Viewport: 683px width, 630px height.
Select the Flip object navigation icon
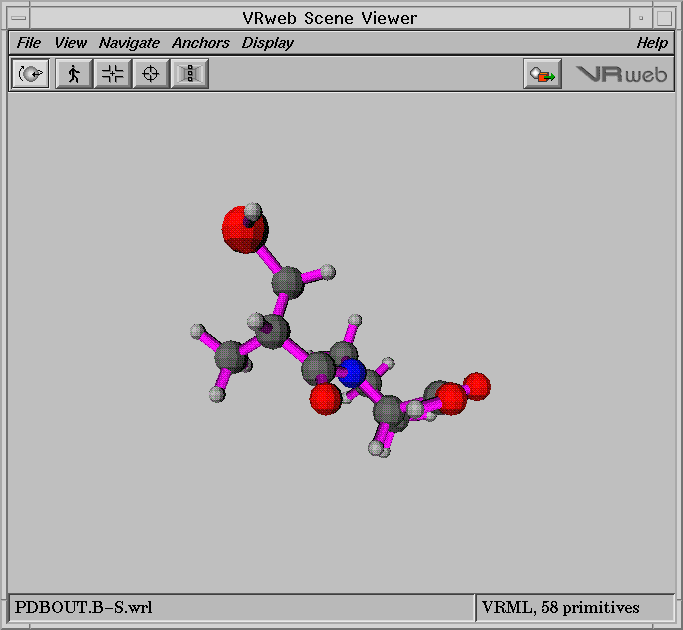(x=31, y=74)
